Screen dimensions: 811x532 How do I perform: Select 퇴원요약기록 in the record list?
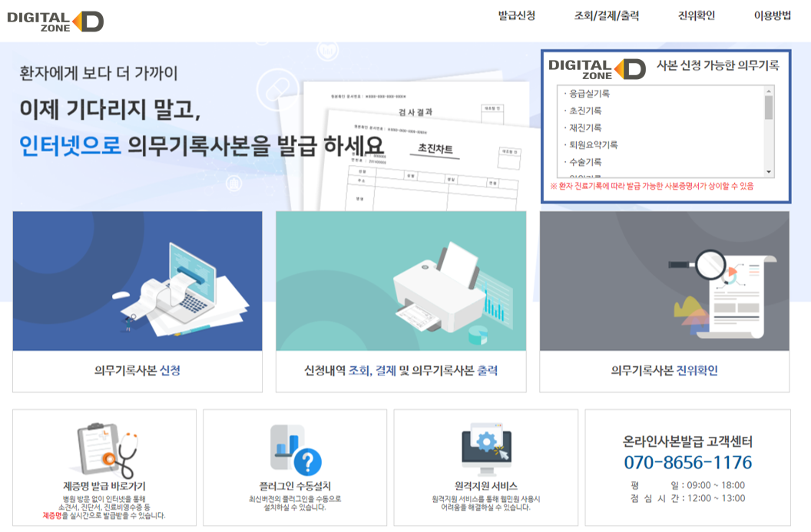[594, 144]
